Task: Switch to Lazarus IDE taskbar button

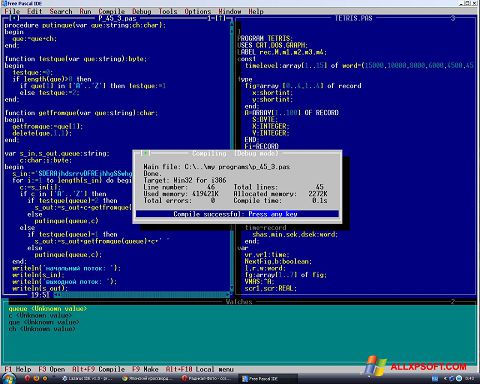Action: (x=88, y=379)
